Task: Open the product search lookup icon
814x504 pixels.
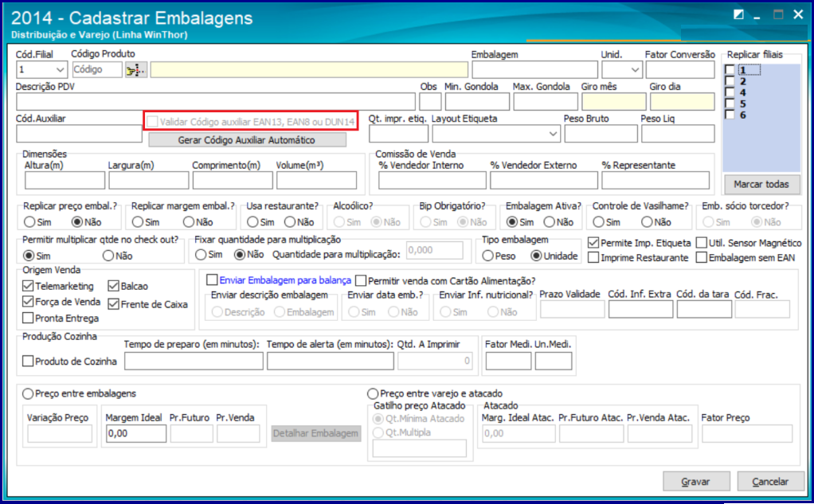Action: click(x=136, y=69)
